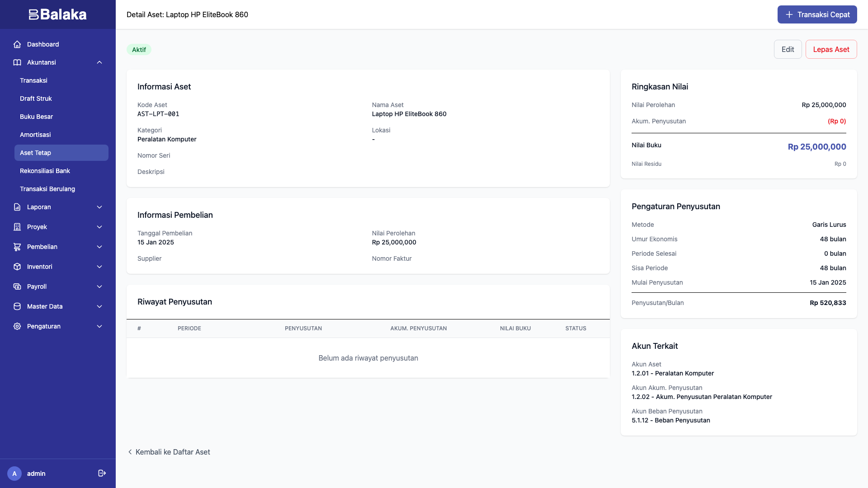This screenshot has width=868, height=488.
Task: Click the Akuntansi book icon
Action: point(17,62)
